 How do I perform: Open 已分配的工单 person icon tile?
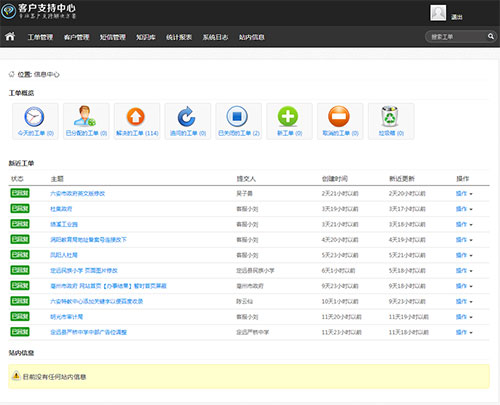pos(86,121)
